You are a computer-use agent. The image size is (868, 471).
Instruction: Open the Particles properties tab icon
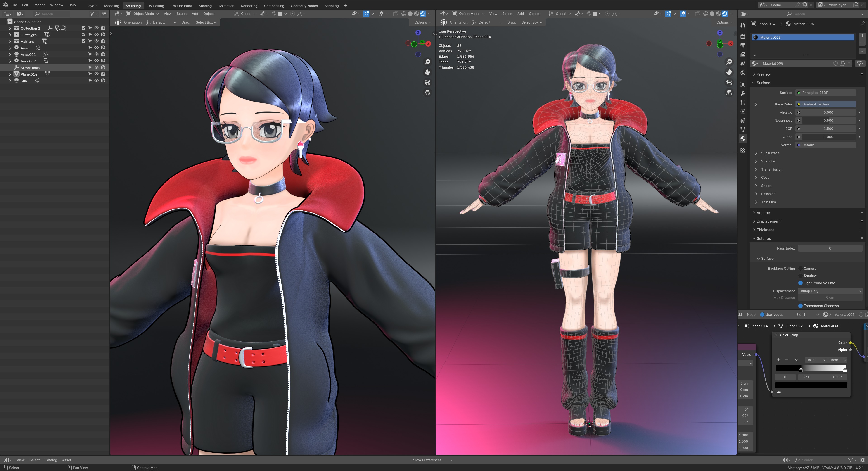click(x=743, y=102)
